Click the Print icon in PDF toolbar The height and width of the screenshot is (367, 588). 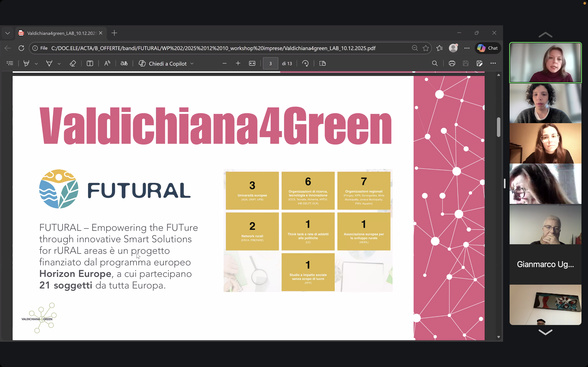(452, 64)
